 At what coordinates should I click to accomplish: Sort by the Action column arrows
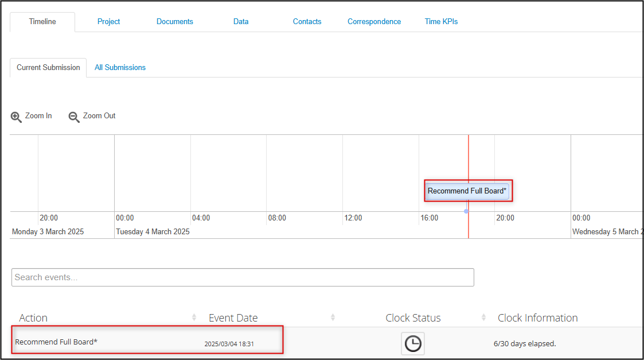194,317
